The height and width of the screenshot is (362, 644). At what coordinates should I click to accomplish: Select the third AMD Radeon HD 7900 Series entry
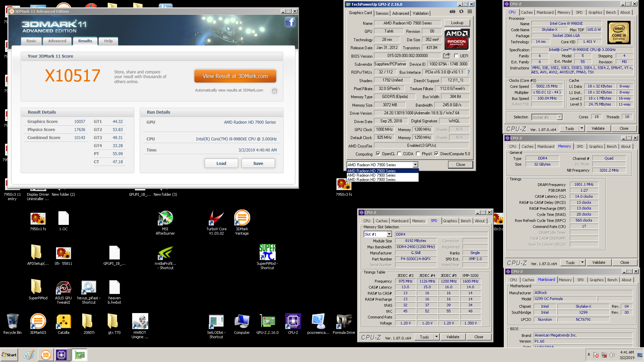(382, 180)
